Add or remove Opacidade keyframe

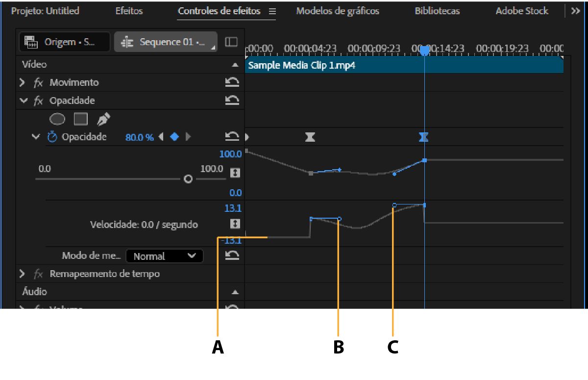[174, 137]
